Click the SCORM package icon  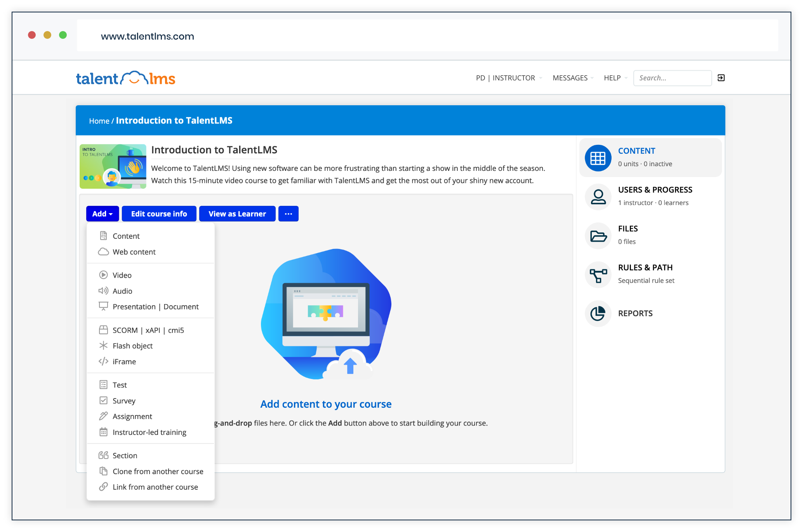(x=103, y=330)
